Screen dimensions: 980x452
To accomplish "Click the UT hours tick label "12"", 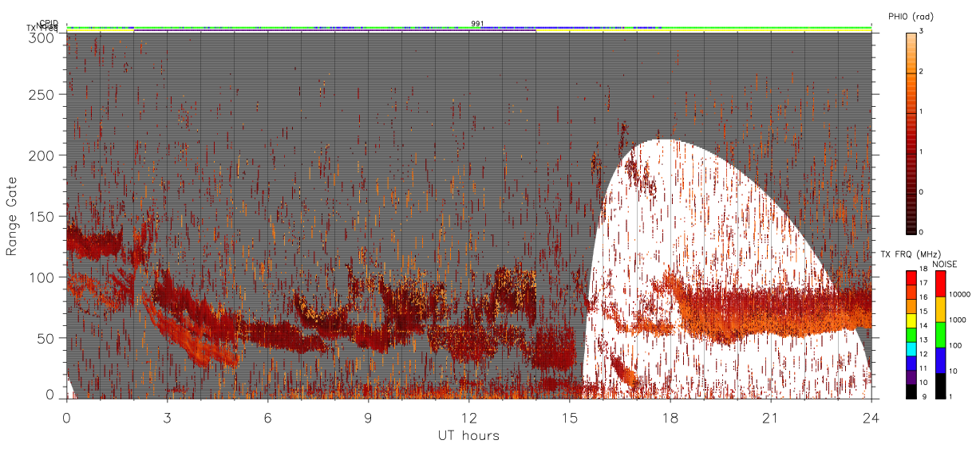I will click(x=468, y=417).
